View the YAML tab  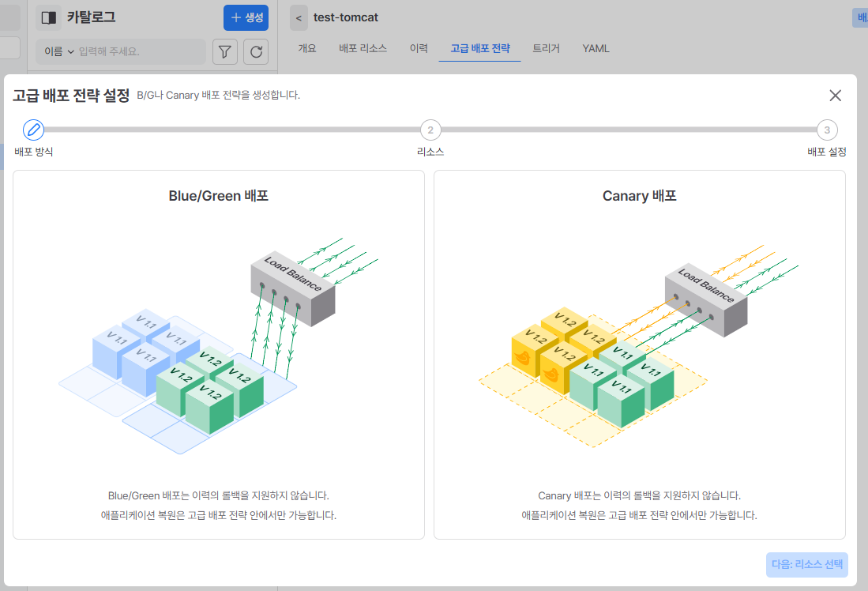coord(596,49)
